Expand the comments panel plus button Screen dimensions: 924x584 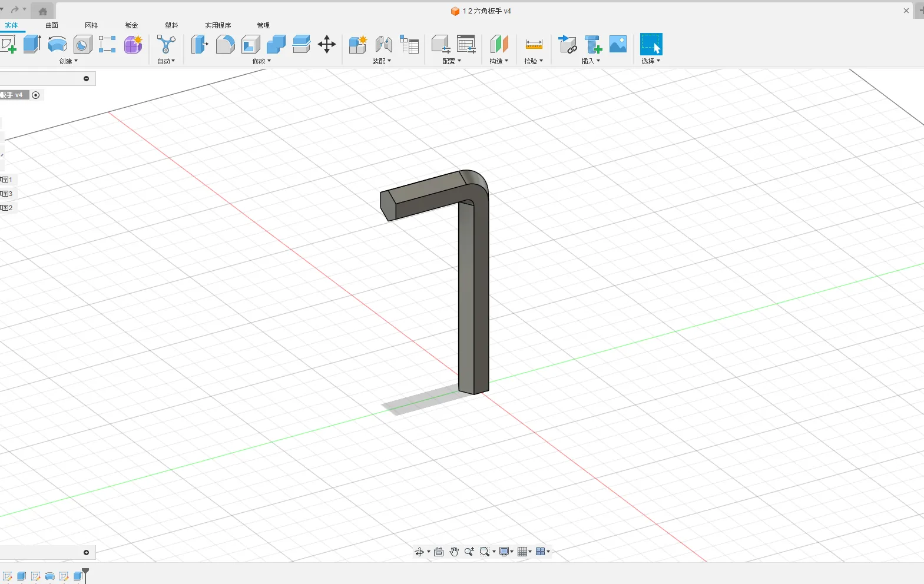pos(87,552)
